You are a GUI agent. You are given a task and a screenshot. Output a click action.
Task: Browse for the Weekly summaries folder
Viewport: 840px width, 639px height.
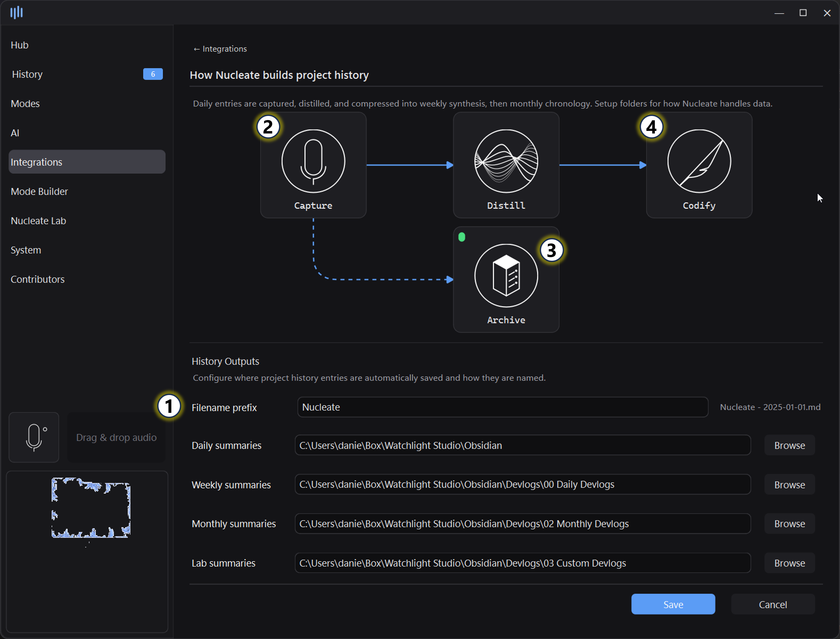point(789,485)
